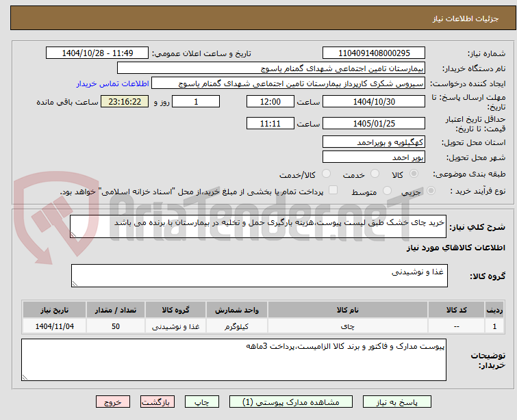Click the 1404/10/30 deadline date field
Image resolution: width=517 pixels, height=420 pixels.
click(374, 101)
